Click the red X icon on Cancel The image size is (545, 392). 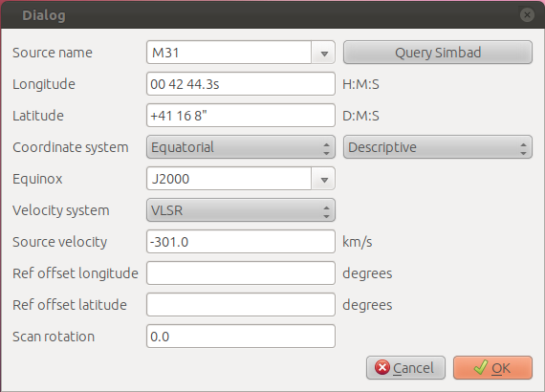coord(382,368)
